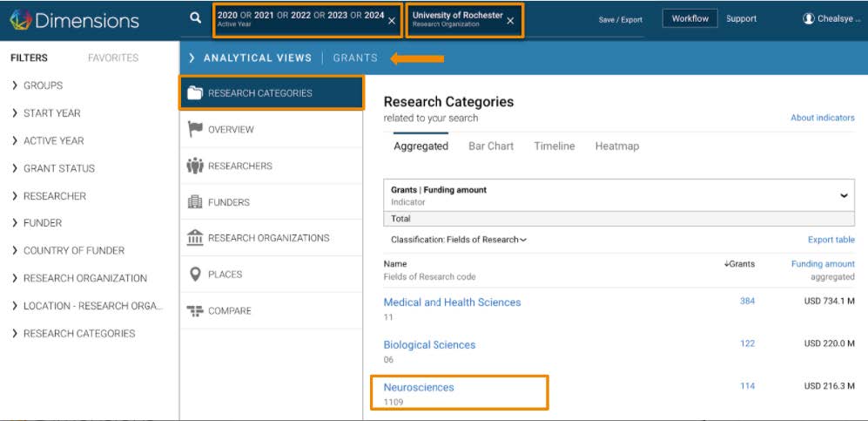The image size is (868, 421).
Task: Sort by the Grants column header
Action: click(x=739, y=264)
